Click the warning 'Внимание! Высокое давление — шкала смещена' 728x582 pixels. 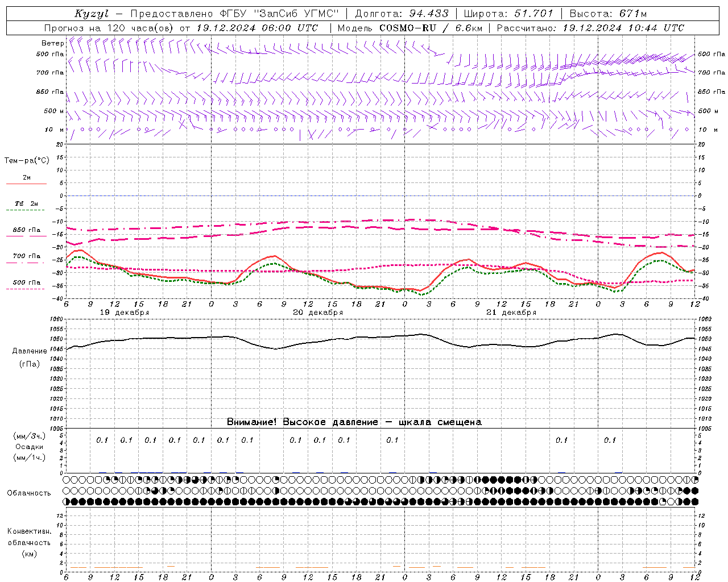pos(354,422)
